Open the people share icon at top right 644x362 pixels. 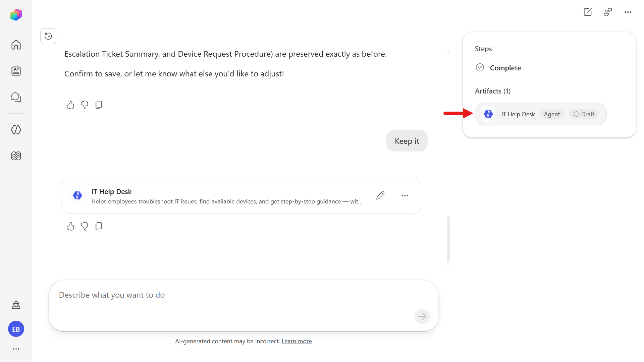coord(608,12)
